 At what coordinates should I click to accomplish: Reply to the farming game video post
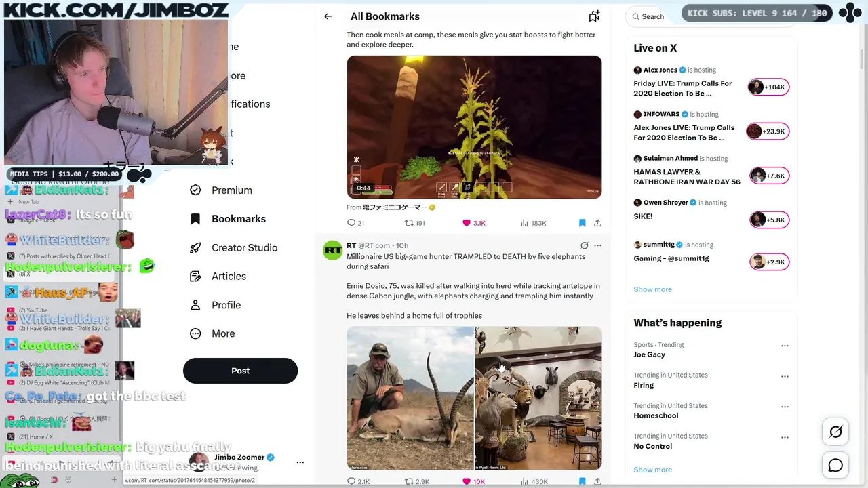355,223
